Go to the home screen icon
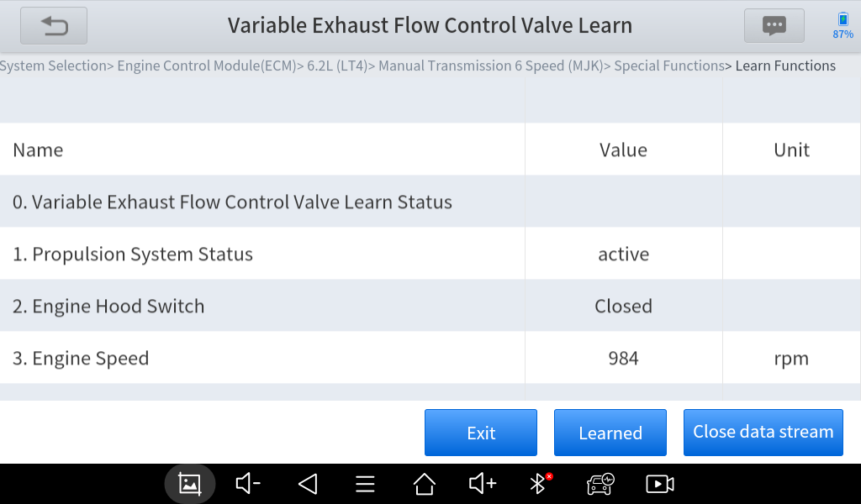The width and height of the screenshot is (861, 504). (x=425, y=484)
